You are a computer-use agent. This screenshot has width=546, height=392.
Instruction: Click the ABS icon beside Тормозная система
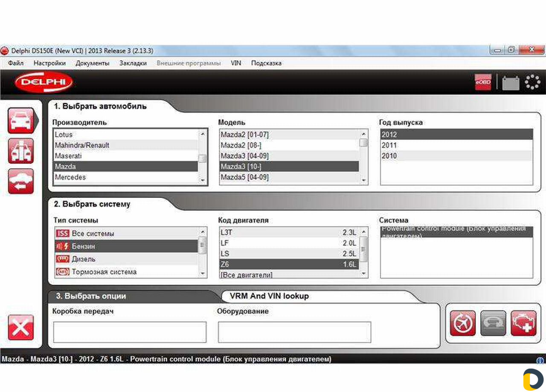tap(62, 271)
